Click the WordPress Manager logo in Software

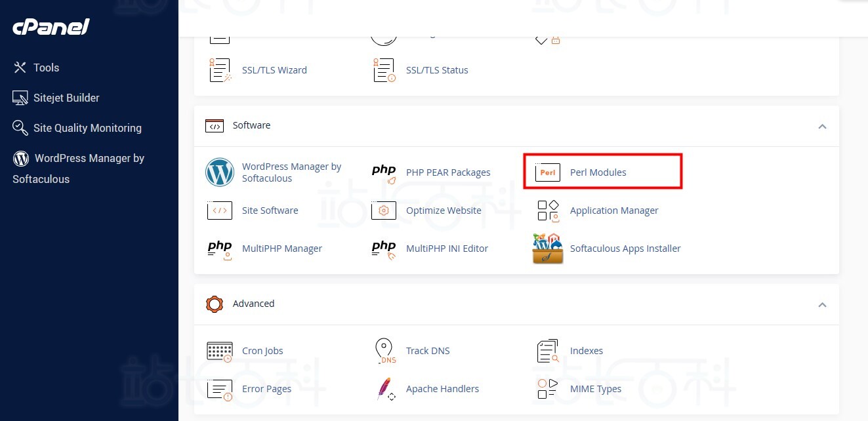[220, 172]
